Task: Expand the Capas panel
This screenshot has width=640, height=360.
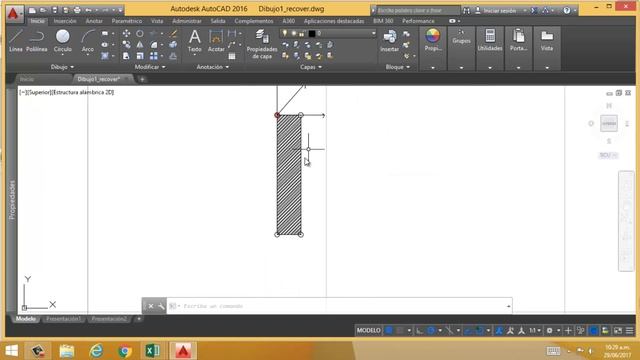Action: 311,67
